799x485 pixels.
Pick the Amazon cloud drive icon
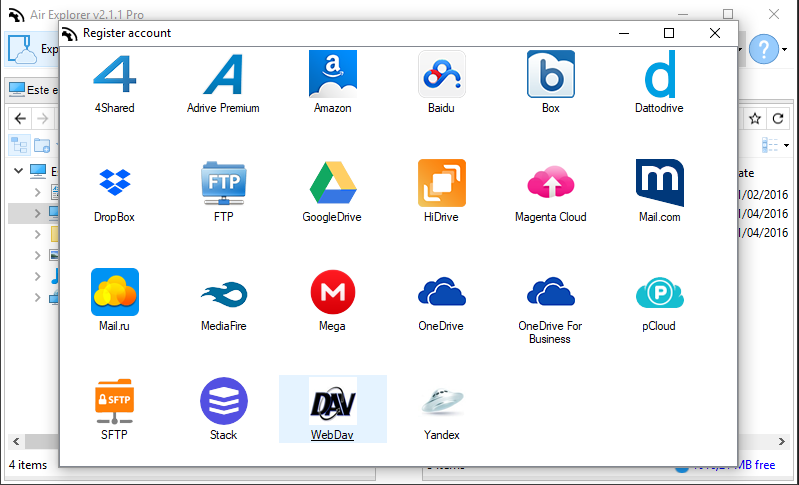click(x=333, y=73)
